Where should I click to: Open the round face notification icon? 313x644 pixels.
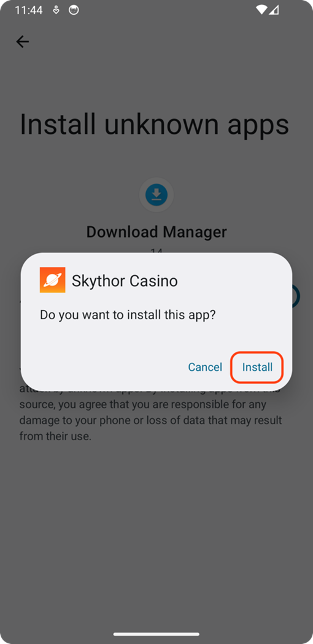(x=74, y=10)
